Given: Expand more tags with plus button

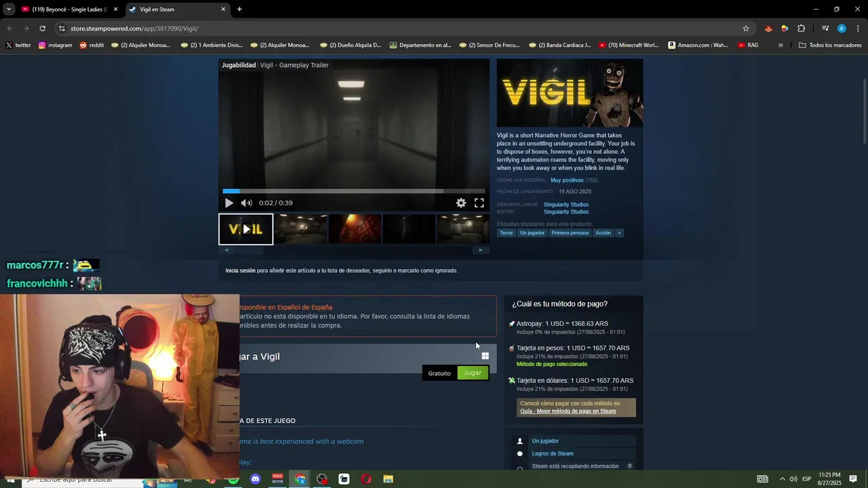Looking at the screenshot, I should 619,233.
